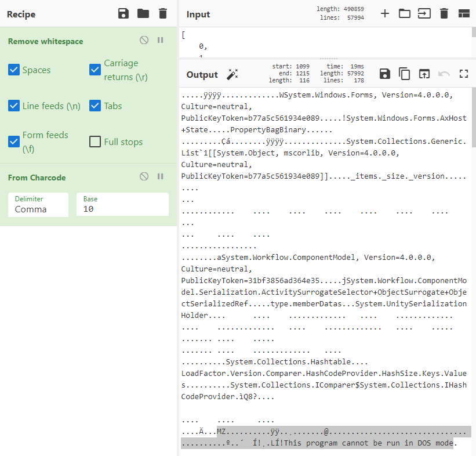Add a new input tab
The width and height of the screenshot is (476, 456).
[x=385, y=14]
